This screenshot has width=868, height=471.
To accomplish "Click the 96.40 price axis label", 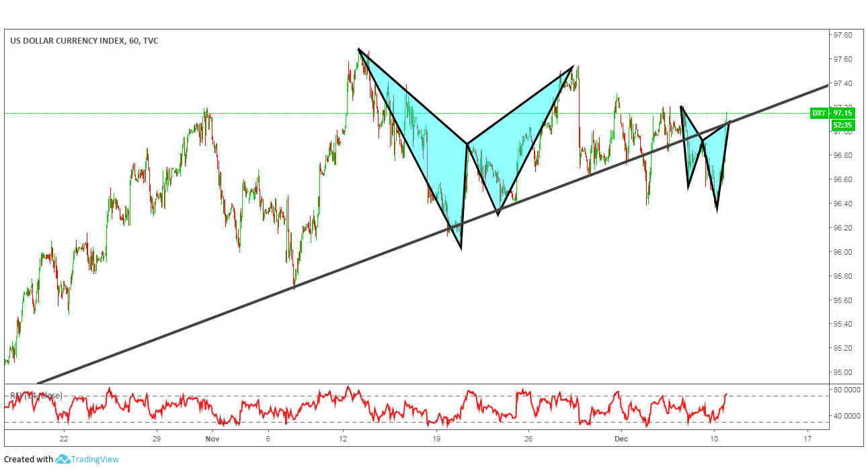I will [x=843, y=204].
